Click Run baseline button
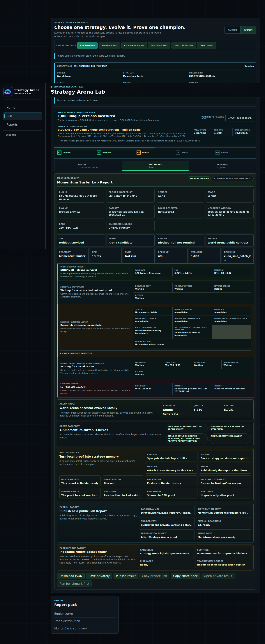This screenshot has width=265, height=644. (87, 45)
